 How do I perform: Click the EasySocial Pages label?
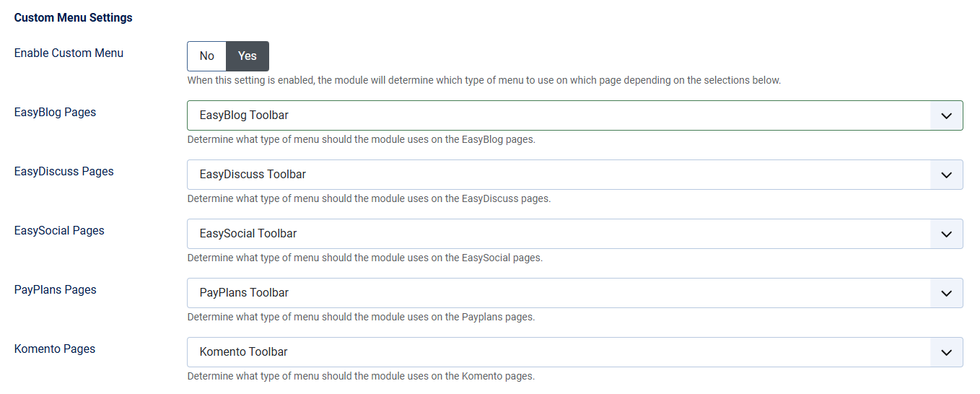coord(59,230)
